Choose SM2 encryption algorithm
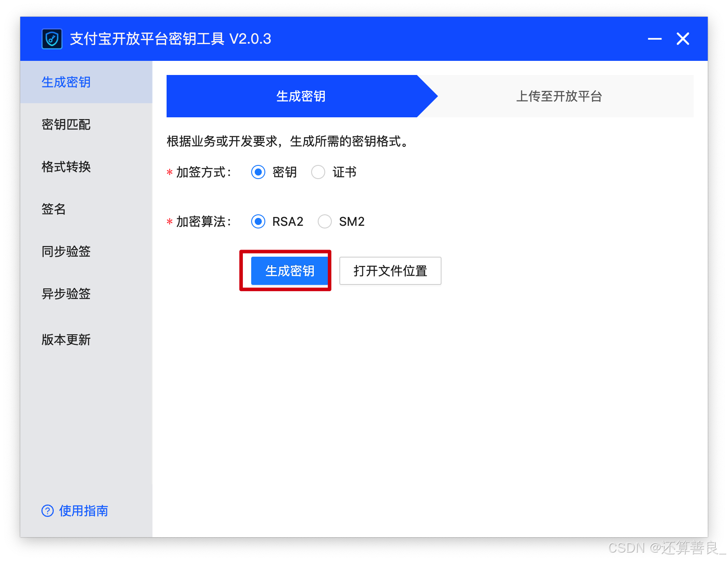The height and width of the screenshot is (561, 728). [325, 221]
